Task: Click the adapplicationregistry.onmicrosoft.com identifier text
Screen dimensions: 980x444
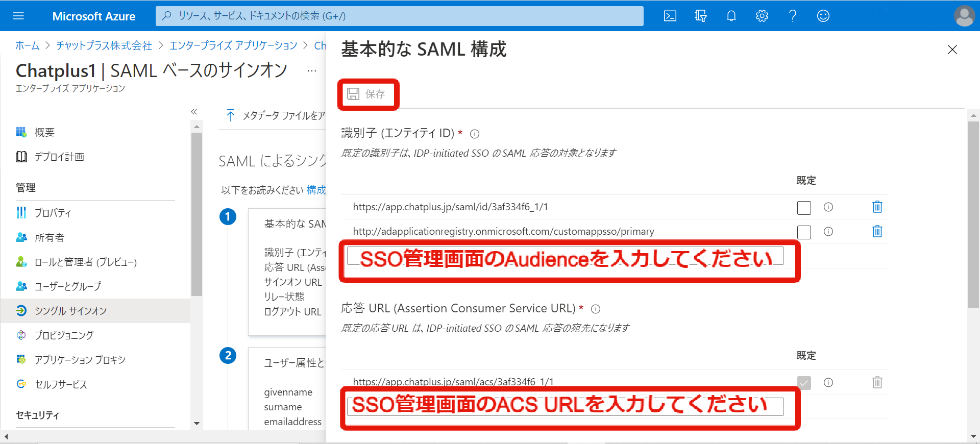Action: point(503,231)
